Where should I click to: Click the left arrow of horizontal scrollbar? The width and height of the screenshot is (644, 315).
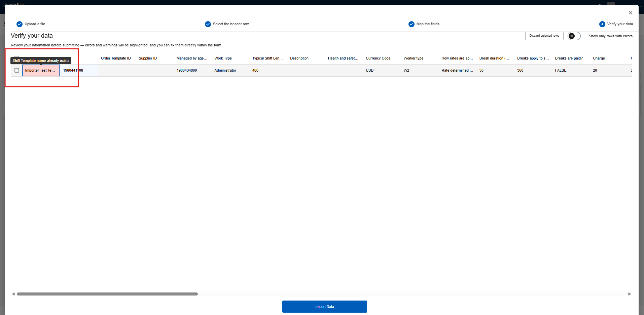[13, 294]
